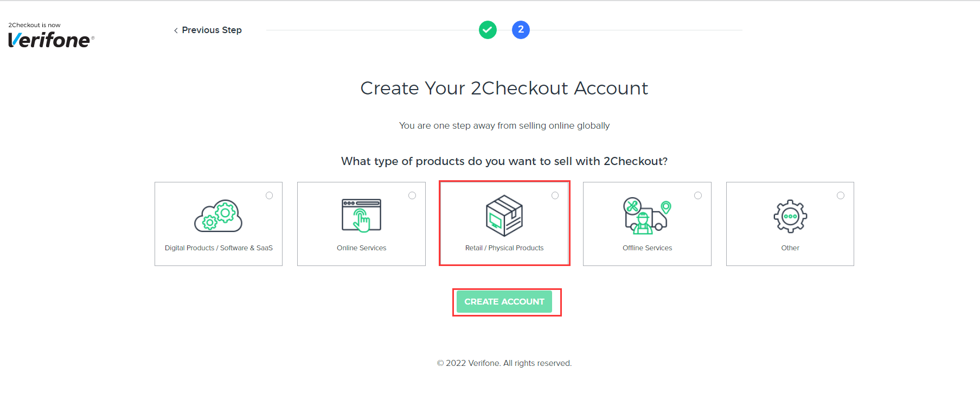Click the delivery truck Offline Services icon

coord(647,215)
